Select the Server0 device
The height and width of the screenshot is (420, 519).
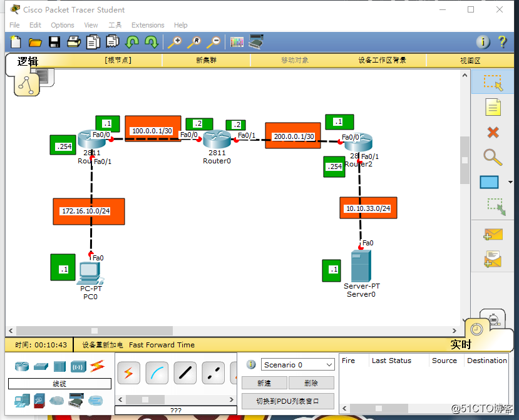click(361, 266)
